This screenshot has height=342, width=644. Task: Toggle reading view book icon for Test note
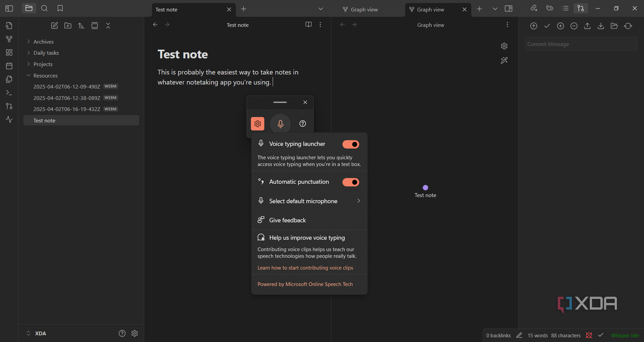[x=309, y=25]
